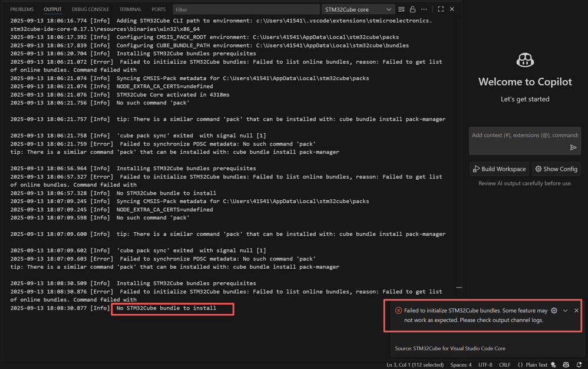Image resolution: width=588 pixels, height=369 pixels.
Task: Switch to the Problems tab
Action: [x=22, y=9]
